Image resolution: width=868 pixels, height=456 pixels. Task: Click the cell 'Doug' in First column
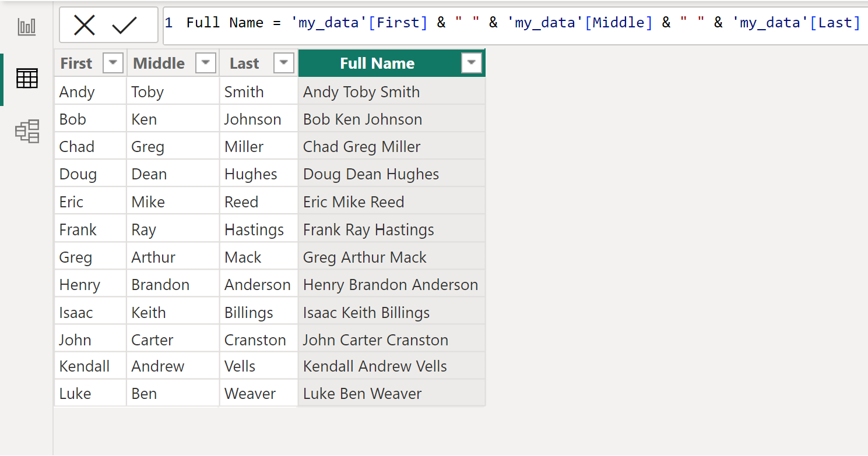coord(90,174)
